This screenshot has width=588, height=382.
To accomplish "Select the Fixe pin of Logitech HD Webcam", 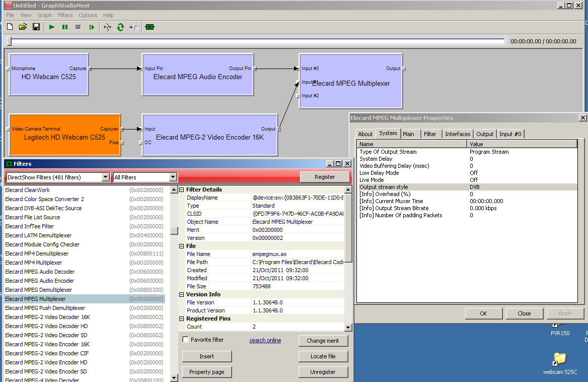I will pos(122,143).
